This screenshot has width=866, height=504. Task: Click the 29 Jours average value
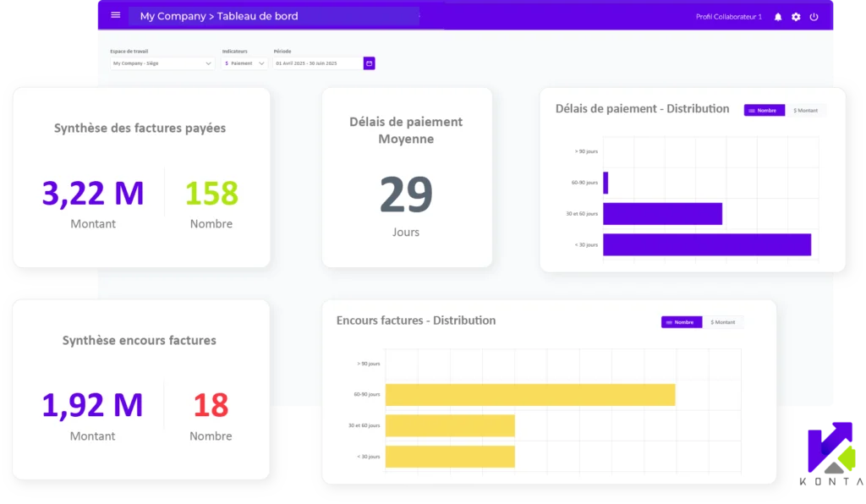point(406,194)
